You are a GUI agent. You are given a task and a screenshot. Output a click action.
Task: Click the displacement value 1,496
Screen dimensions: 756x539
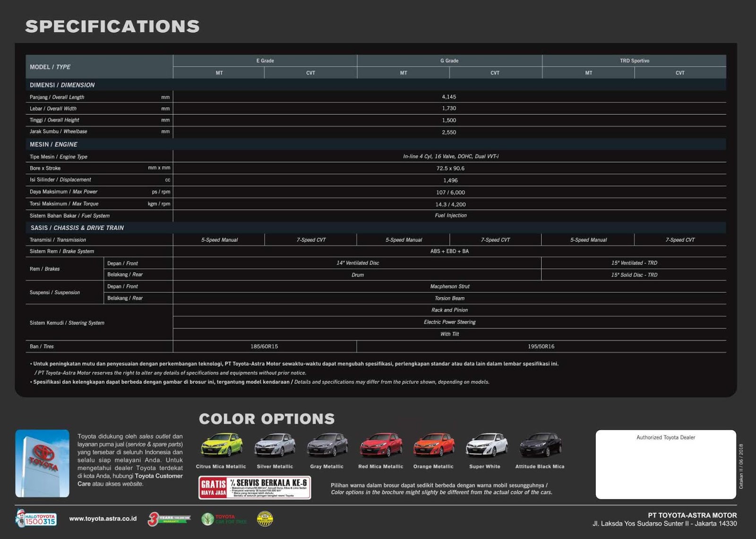450,180
